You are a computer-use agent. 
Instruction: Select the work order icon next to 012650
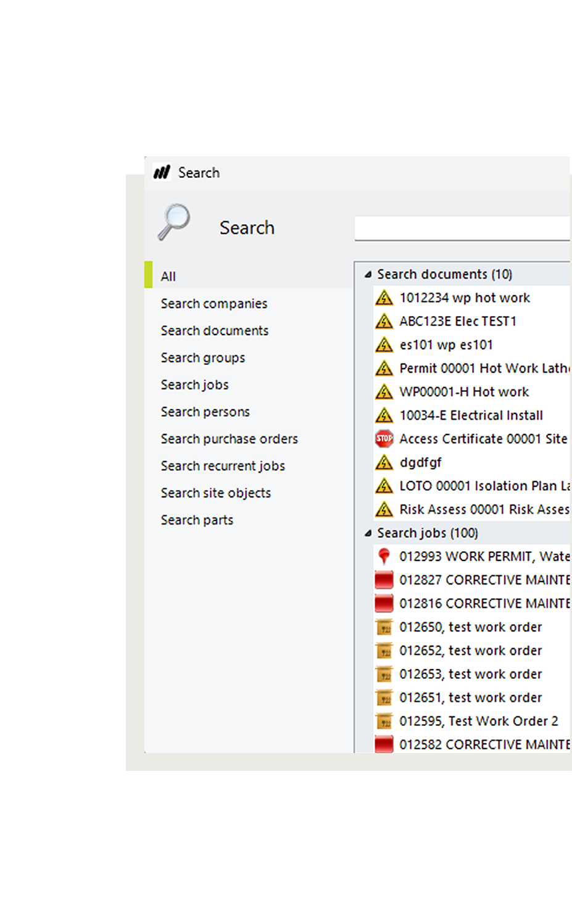[x=384, y=626]
